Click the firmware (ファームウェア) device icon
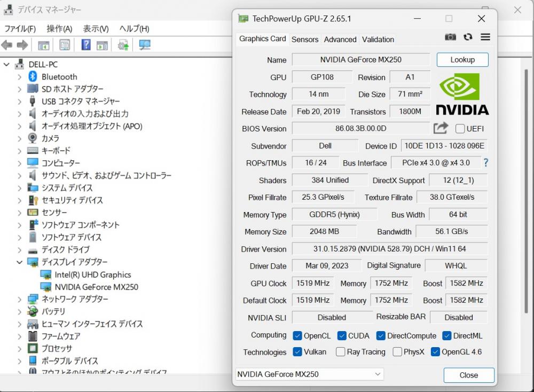 (33, 336)
